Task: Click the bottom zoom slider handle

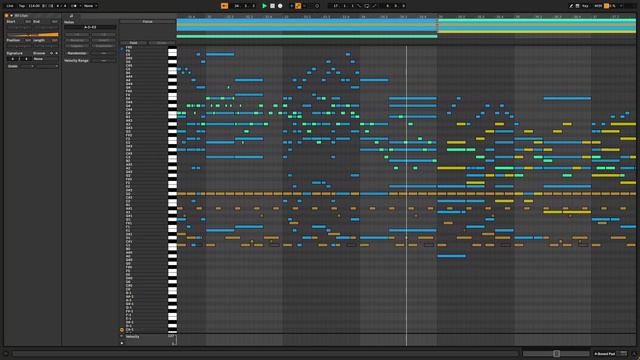Action: tap(556, 354)
